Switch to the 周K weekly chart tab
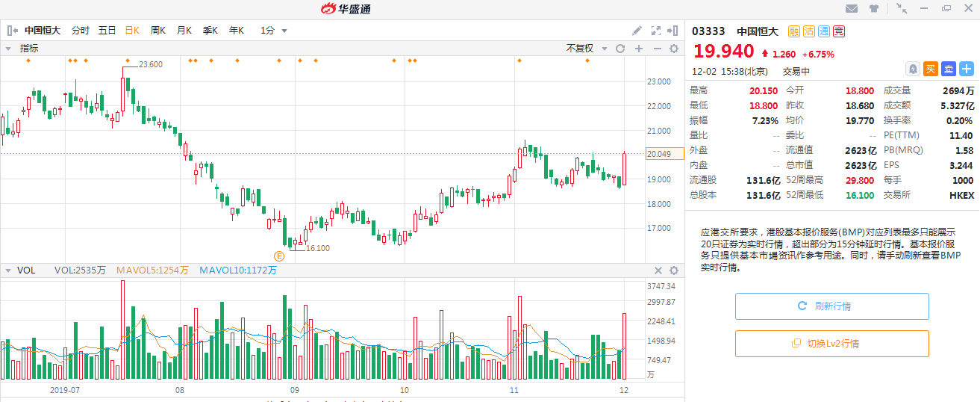The width and height of the screenshot is (980, 402). coord(157,31)
